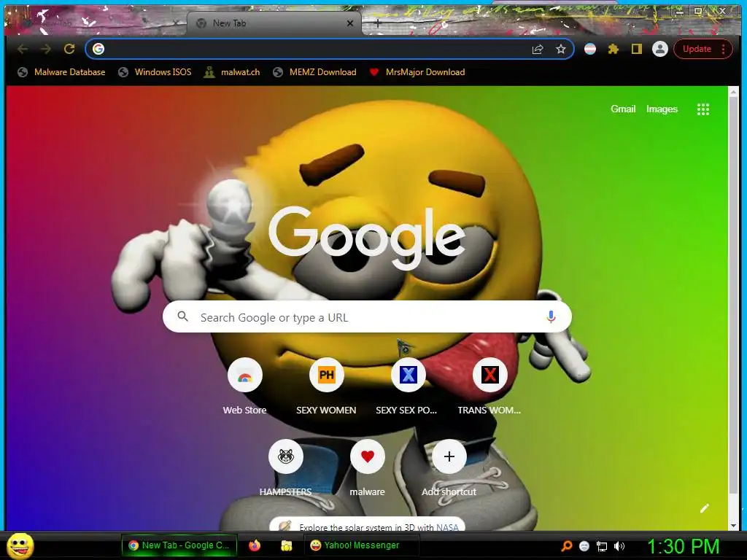Open the HAMPSTERS shortcut tile
The image size is (747, 560).
pyautogui.click(x=286, y=456)
